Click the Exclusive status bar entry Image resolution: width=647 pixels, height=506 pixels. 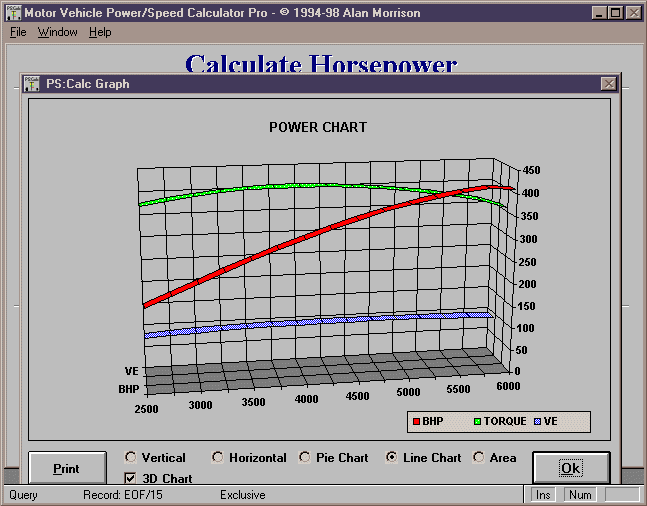click(x=243, y=495)
